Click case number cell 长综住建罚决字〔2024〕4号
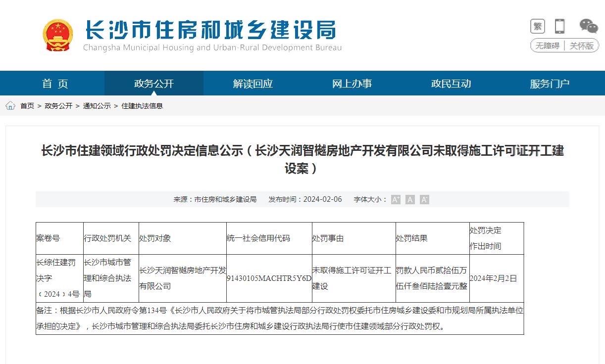 pyautogui.click(x=59, y=278)
